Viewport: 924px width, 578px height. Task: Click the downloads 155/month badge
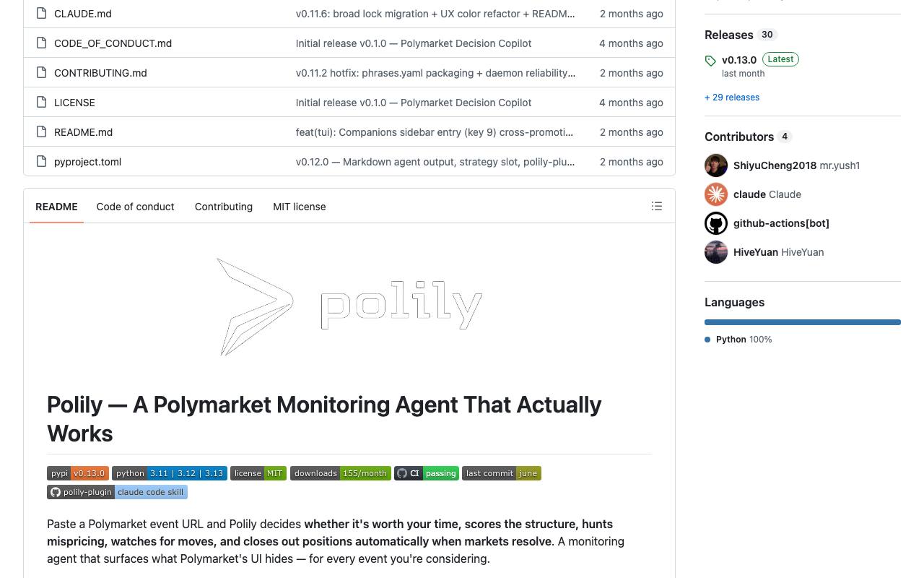coord(341,473)
